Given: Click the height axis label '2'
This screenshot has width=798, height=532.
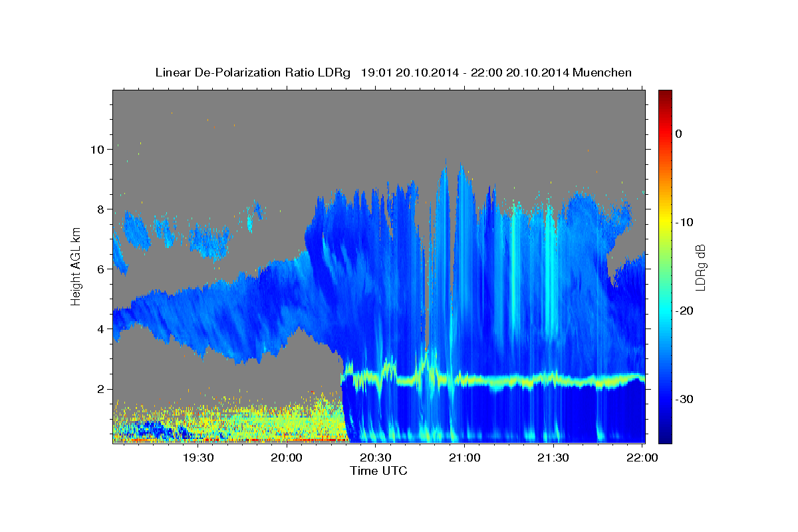Looking at the screenshot, I should coord(101,389).
